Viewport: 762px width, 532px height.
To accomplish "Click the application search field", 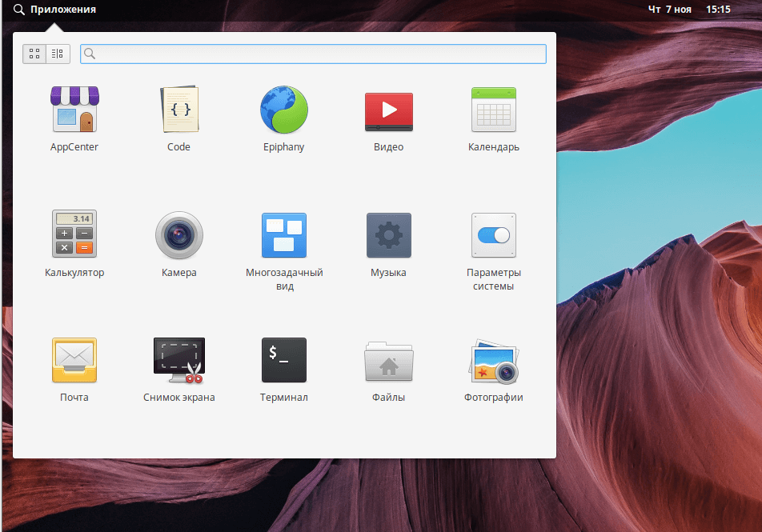I will (313, 54).
